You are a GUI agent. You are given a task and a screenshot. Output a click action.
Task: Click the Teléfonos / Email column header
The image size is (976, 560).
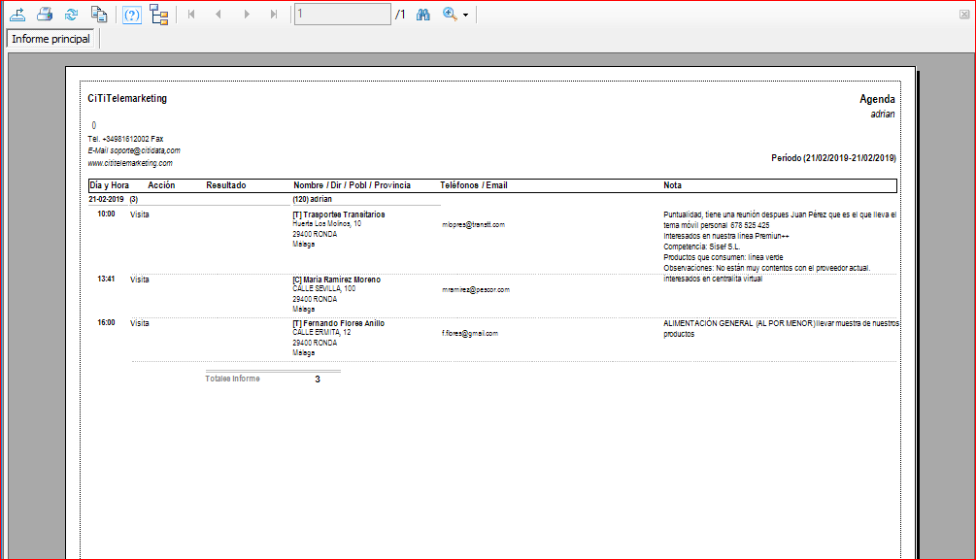click(474, 185)
